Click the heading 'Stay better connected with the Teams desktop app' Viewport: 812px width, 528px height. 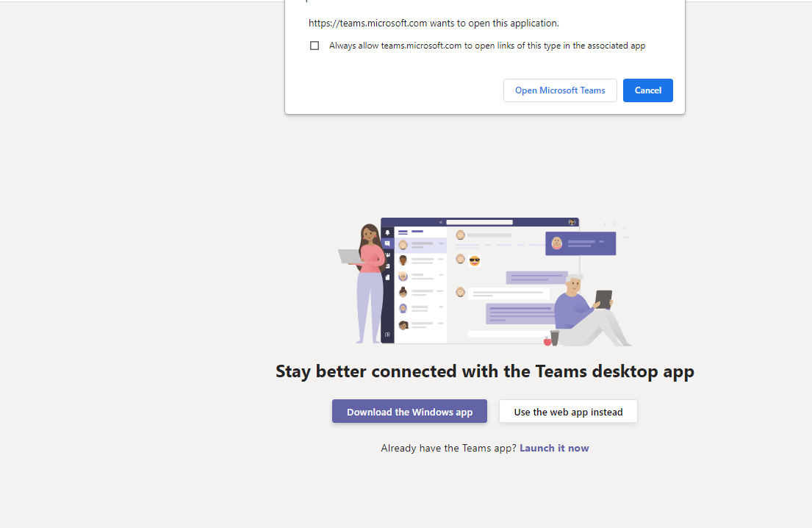click(485, 371)
